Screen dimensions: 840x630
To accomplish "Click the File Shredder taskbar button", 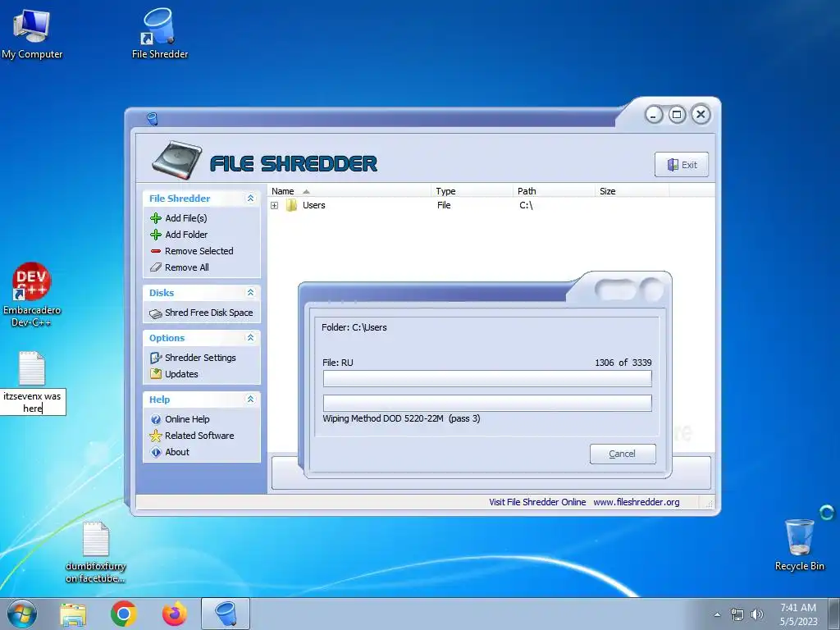I will click(x=226, y=614).
